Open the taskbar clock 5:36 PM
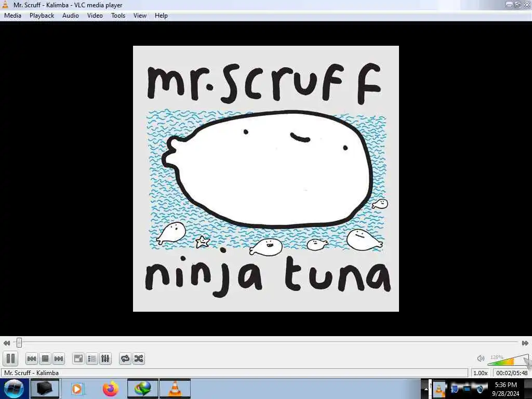Viewport: 532px width, 399px height. (x=506, y=389)
